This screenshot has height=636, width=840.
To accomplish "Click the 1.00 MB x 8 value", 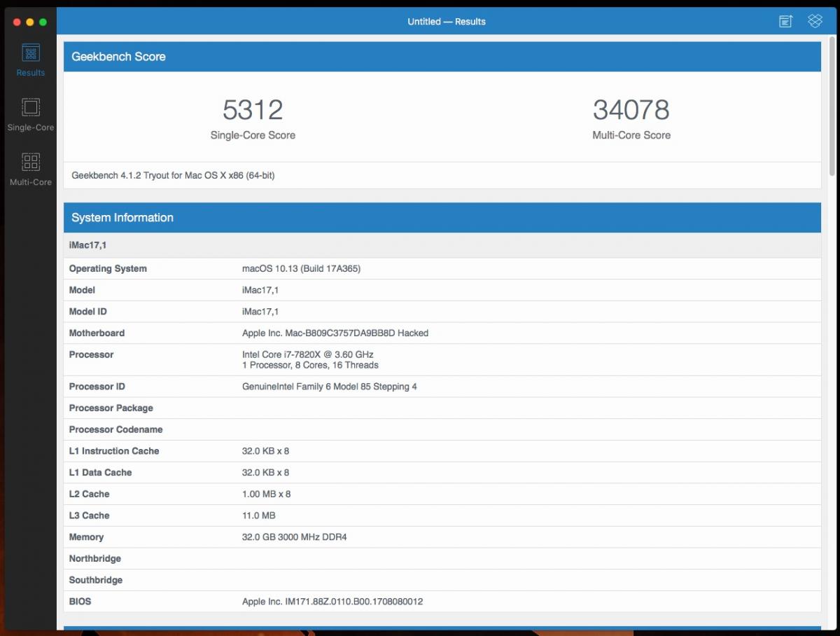I will (266, 495).
